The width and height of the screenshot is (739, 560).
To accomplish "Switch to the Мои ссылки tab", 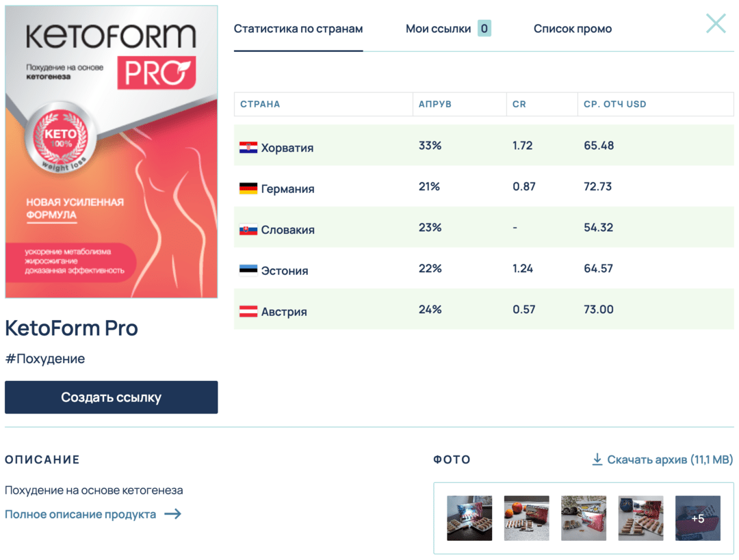I will click(x=439, y=29).
